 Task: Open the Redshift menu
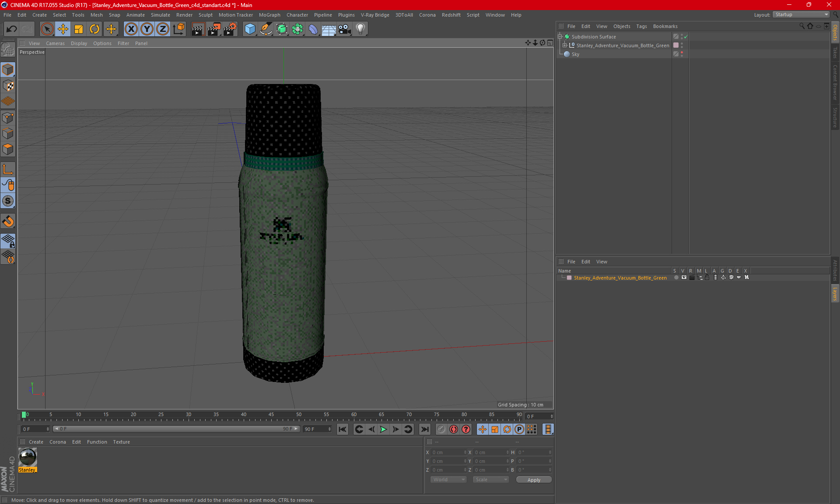click(451, 15)
